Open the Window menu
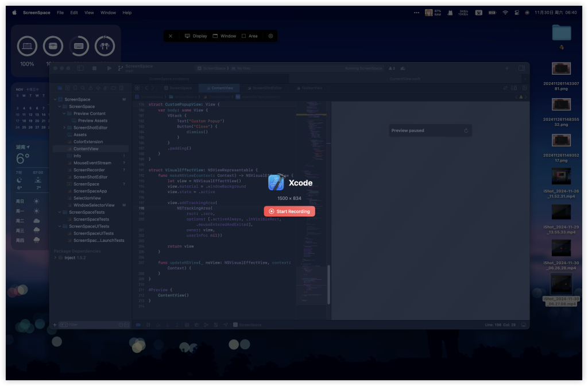This screenshot has width=588, height=386. (x=108, y=12)
